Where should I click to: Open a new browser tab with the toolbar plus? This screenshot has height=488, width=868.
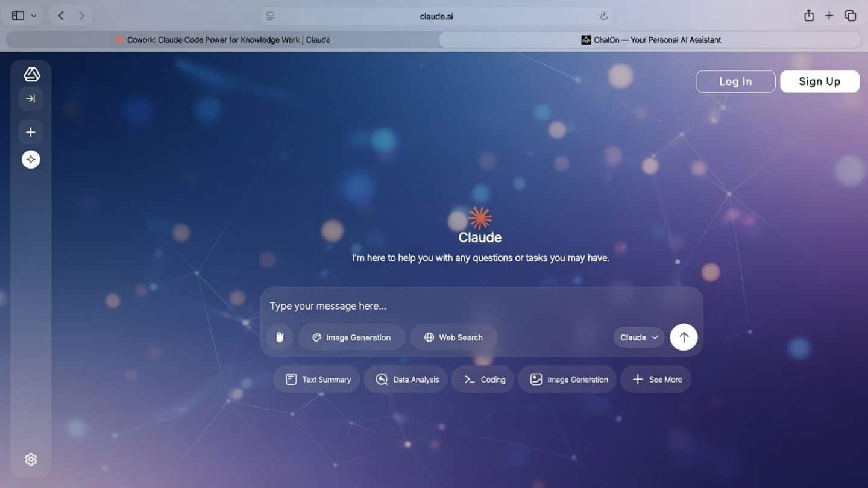[829, 16]
